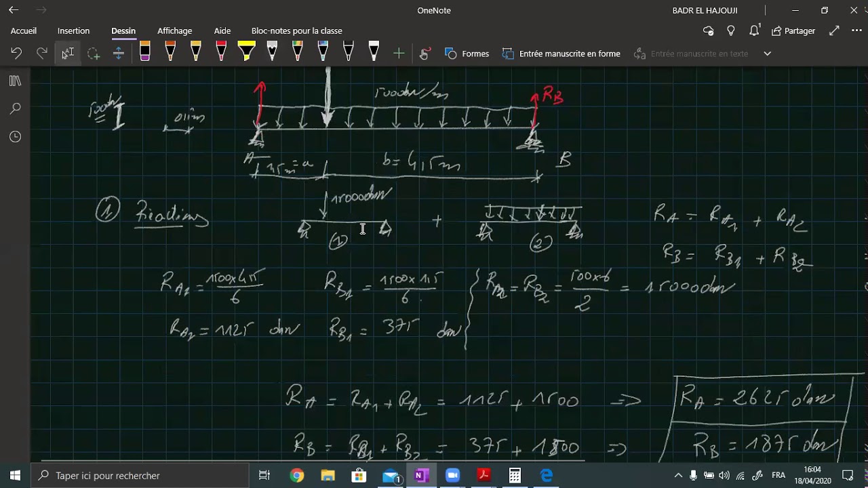Redo the undone action

tap(42, 54)
